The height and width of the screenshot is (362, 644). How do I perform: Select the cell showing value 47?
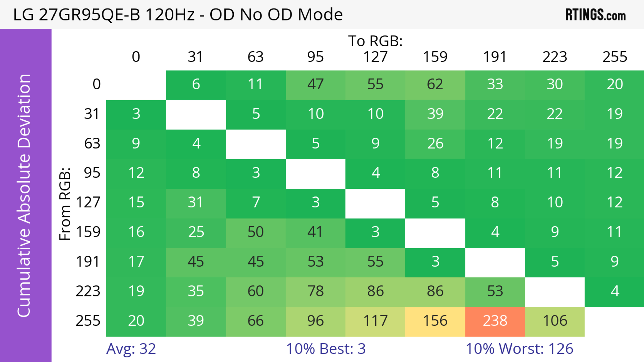[x=315, y=85]
